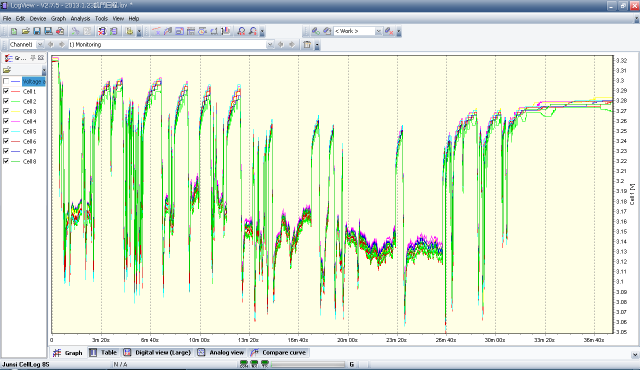Click the scissors Cut icon

click(x=75, y=31)
